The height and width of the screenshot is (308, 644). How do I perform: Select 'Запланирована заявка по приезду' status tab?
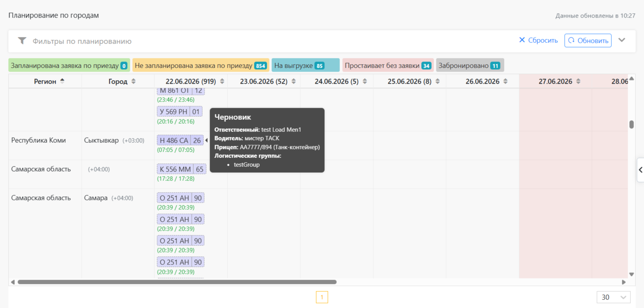[69, 65]
